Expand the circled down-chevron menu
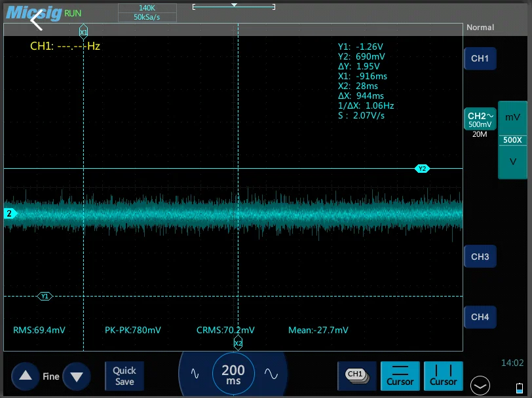 (480, 386)
